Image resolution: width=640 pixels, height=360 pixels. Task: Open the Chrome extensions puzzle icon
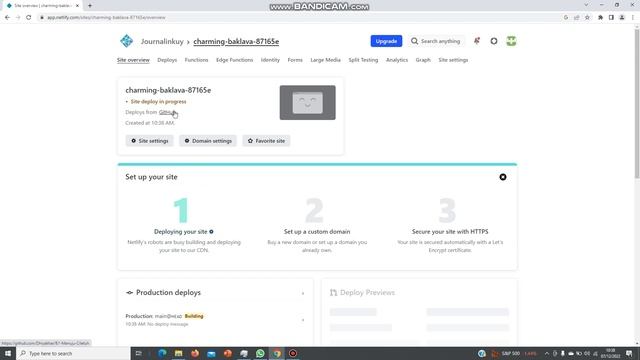click(x=600, y=18)
